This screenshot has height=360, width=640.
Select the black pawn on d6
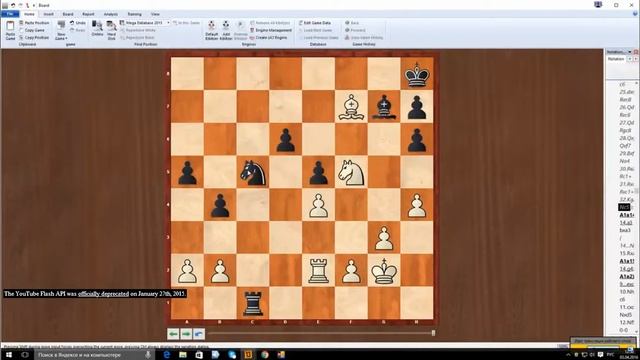tap(285, 140)
